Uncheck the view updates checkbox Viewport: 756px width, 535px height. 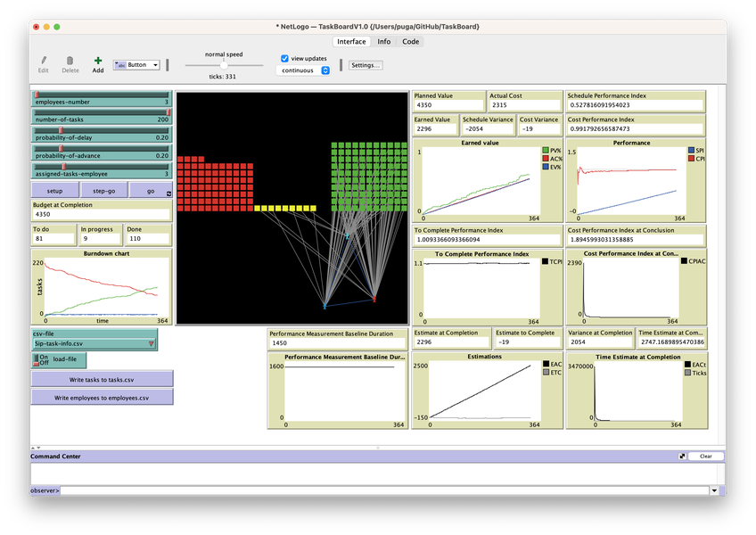(x=285, y=58)
